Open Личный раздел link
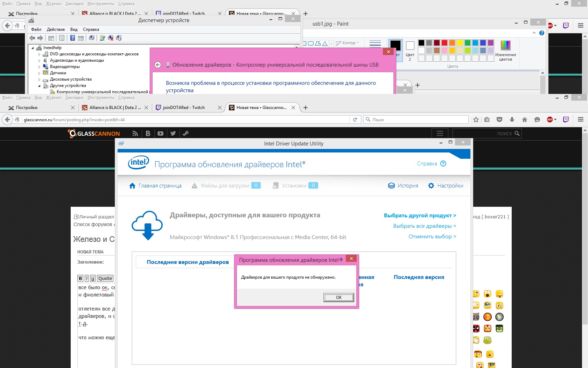The width and height of the screenshot is (588, 368). click(94, 217)
